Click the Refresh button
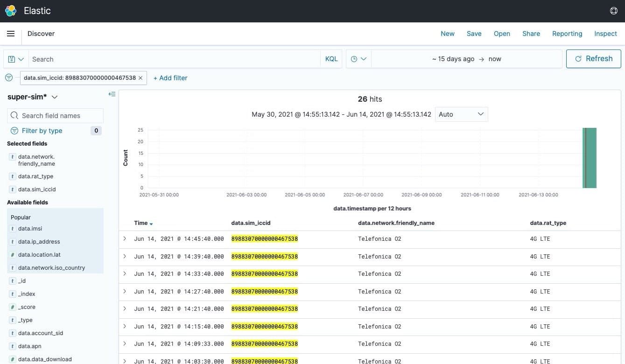 tap(593, 59)
